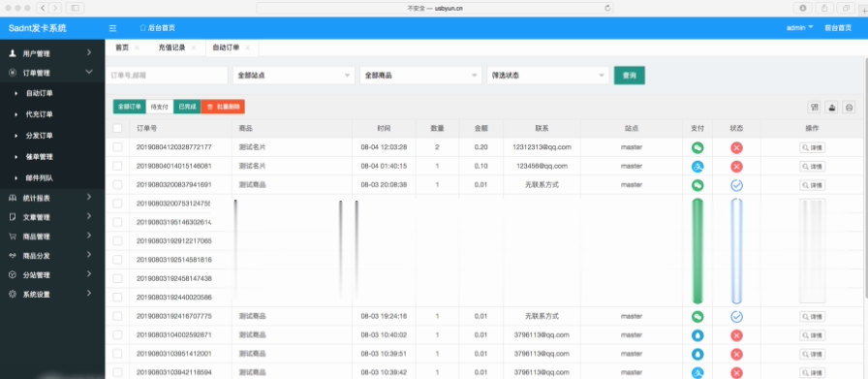Screen dimensions: 868x379
Task: Switch to the 充值记录 tab
Action: click(x=171, y=47)
